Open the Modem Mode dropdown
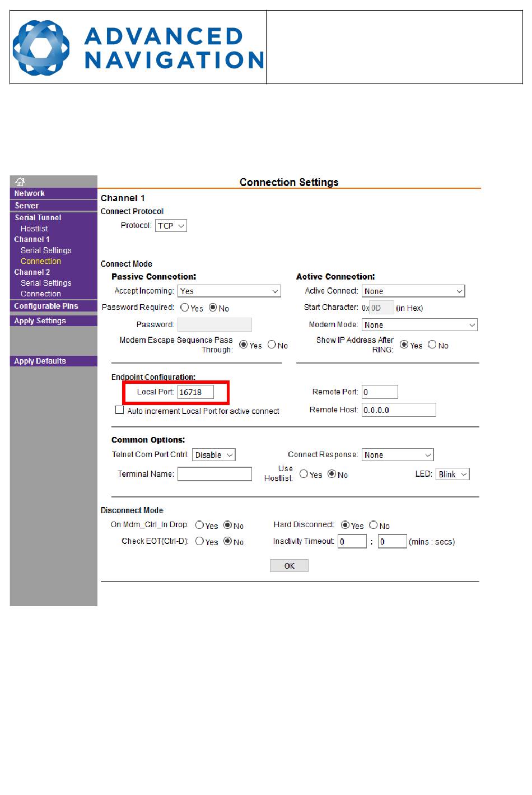Screen dimensions: 532x795 point(419,325)
